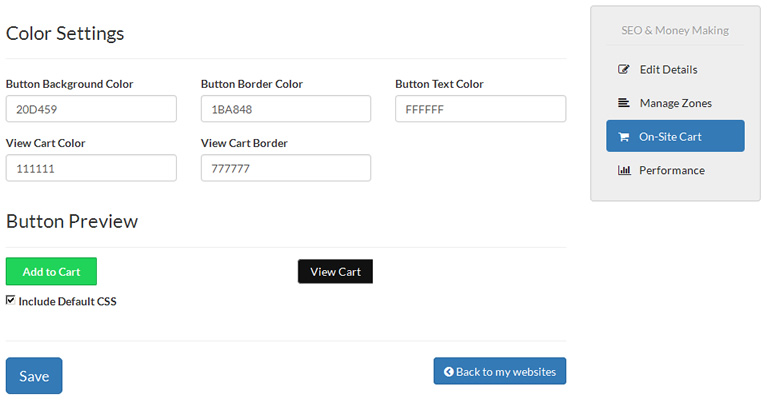Focus the Button Text Color field
767x401 pixels.
[480, 109]
